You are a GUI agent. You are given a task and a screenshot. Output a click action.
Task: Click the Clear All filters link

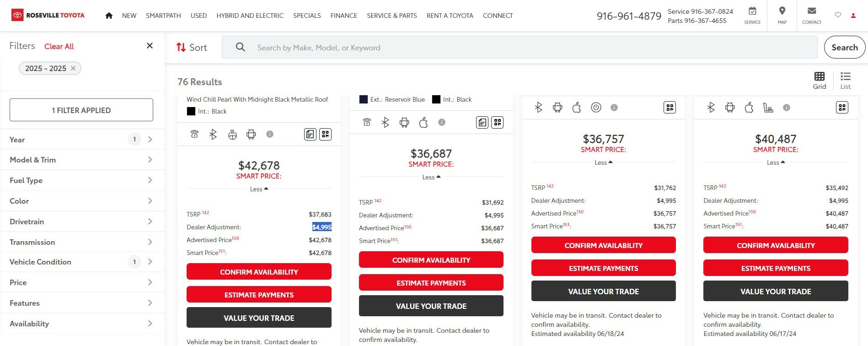click(x=59, y=46)
